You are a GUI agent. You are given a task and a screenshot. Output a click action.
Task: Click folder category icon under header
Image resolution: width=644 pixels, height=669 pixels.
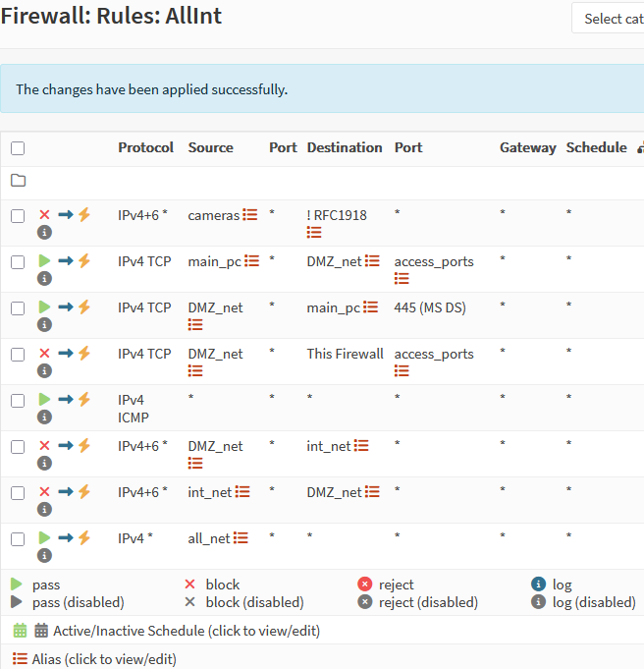pos(18,181)
